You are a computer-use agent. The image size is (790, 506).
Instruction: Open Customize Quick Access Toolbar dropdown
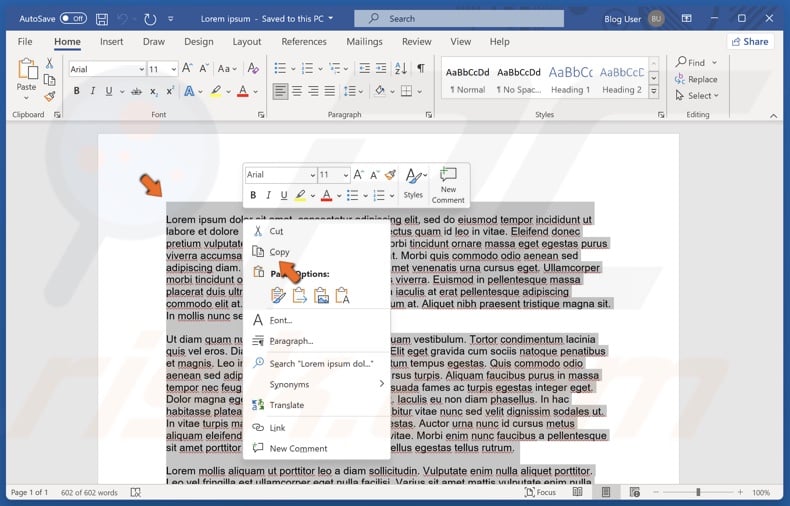pyautogui.click(x=171, y=19)
